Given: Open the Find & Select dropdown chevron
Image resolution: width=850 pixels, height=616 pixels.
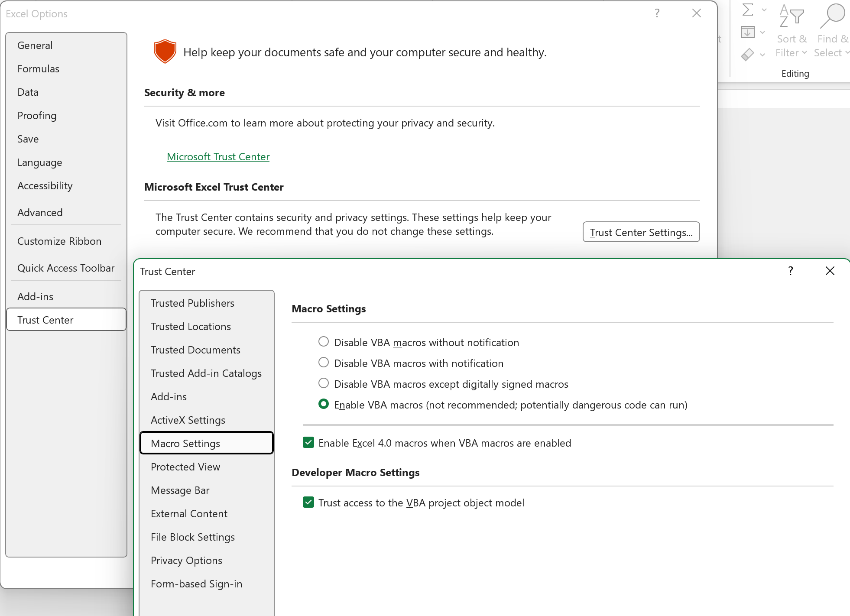Looking at the screenshot, I should 847,53.
